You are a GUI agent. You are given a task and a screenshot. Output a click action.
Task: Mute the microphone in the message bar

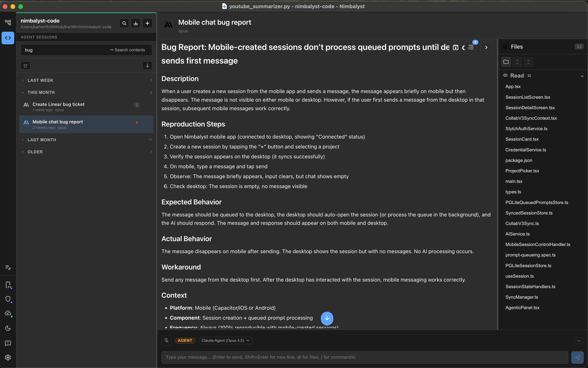pos(166,340)
